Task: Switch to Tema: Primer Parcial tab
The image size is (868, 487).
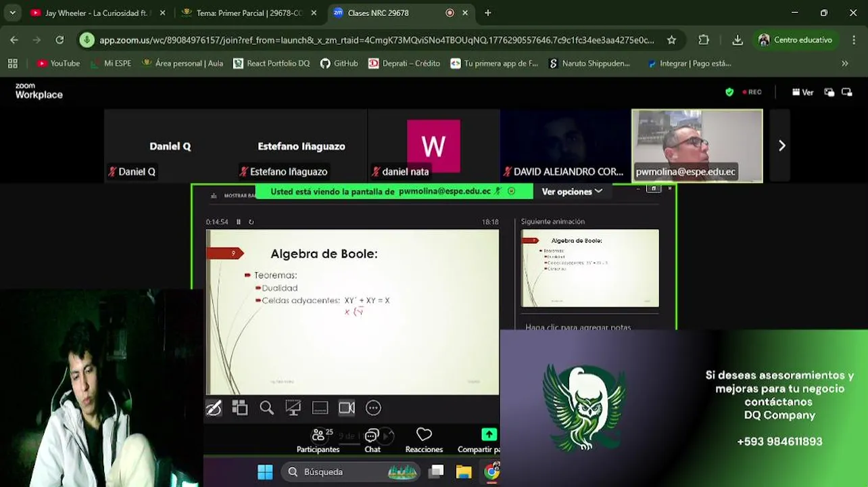Action: click(x=249, y=13)
